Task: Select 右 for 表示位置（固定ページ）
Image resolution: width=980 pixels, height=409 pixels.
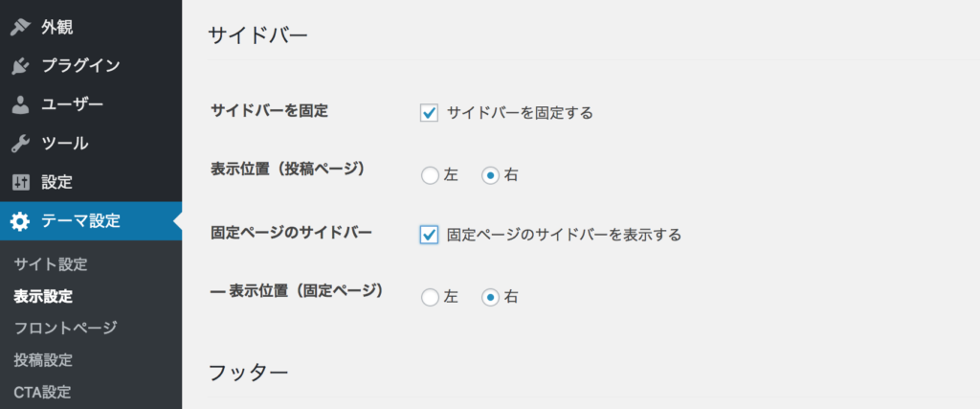Action: tap(490, 297)
